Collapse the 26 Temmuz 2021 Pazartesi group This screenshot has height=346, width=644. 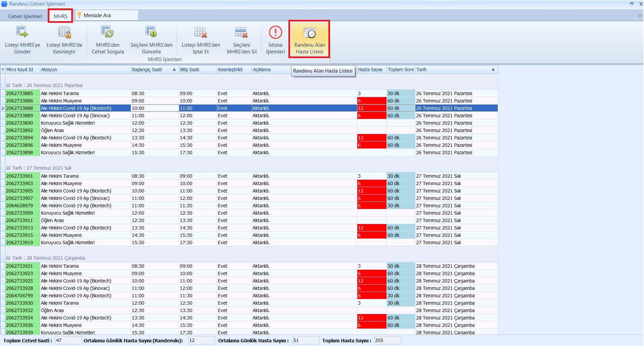point(8,85)
